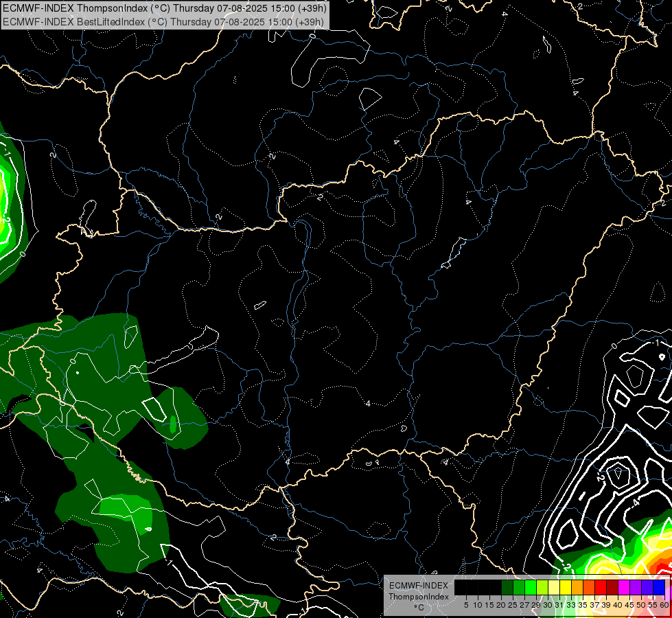
Task: Select the pale yellow 30–31 legend swatch
Action: [554, 587]
